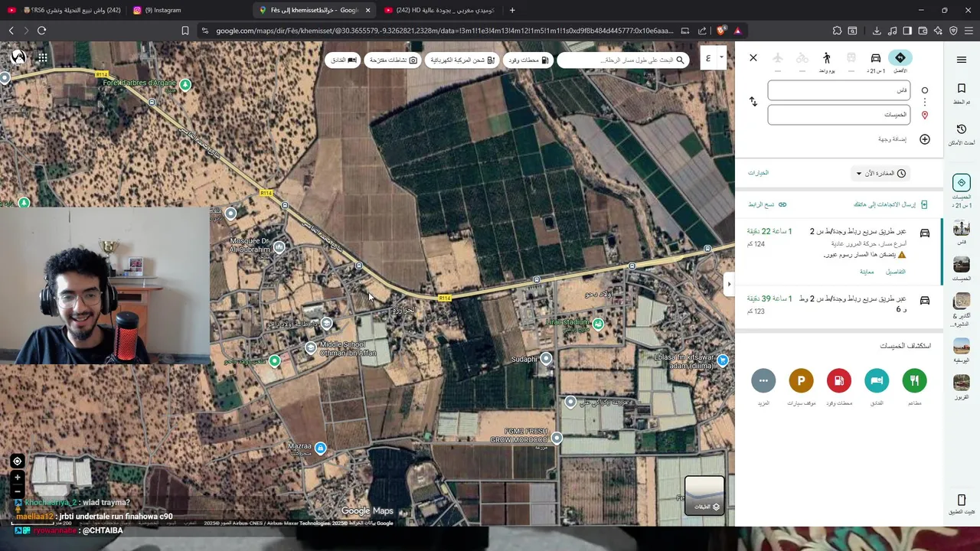
Task: Bookmark this page in browser toolbar
Action: [185, 31]
